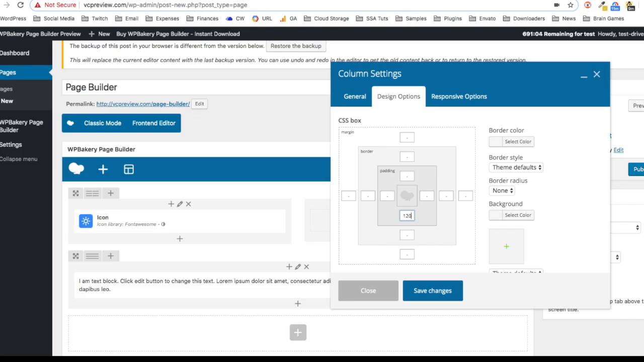The width and height of the screenshot is (644, 362).
Task: Switch to the General tab
Action: [x=355, y=97]
